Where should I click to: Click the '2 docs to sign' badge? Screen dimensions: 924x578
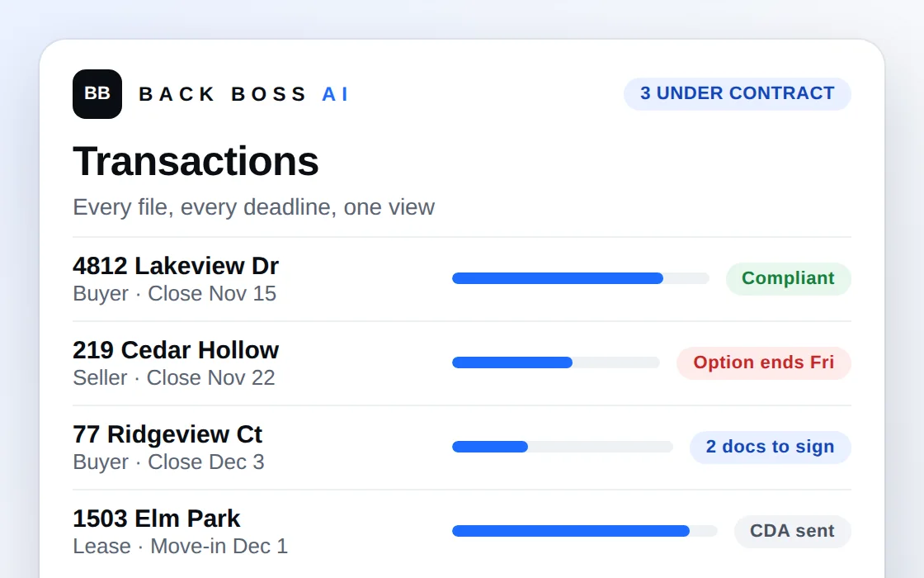[x=771, y=447]
